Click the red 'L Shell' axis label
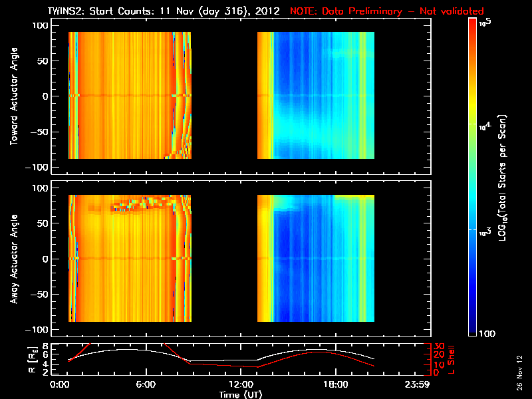 pyautogui.click(x=451, y=360)
